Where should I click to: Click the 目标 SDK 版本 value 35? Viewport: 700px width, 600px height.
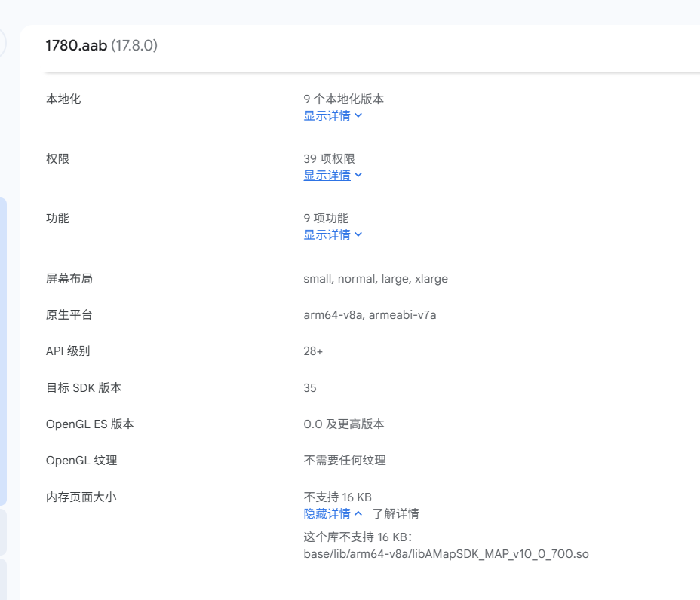[309, 387]
